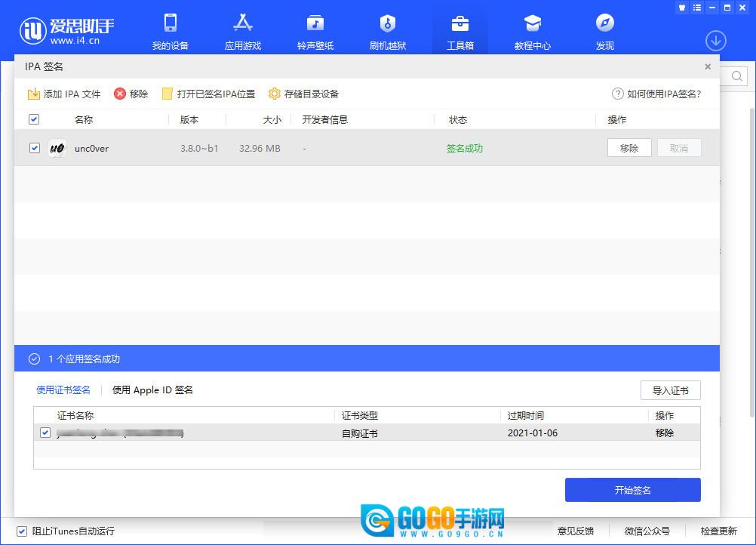Toggle the select-all checkbox in header
Viewport: 756px width, 545px height.
click(34, 119)
